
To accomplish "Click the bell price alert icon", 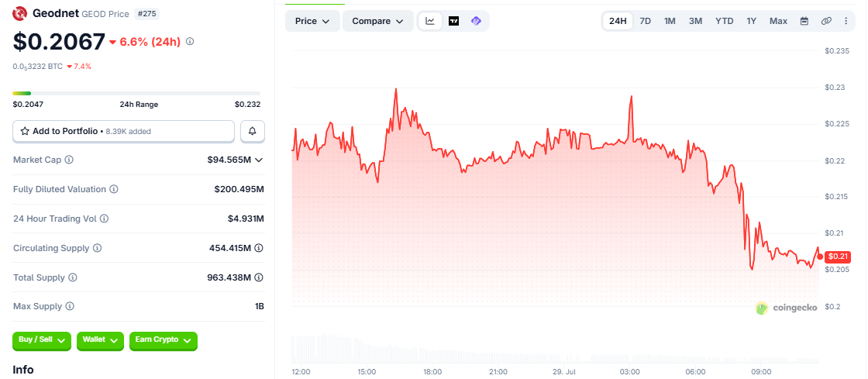I will point(253,131).
